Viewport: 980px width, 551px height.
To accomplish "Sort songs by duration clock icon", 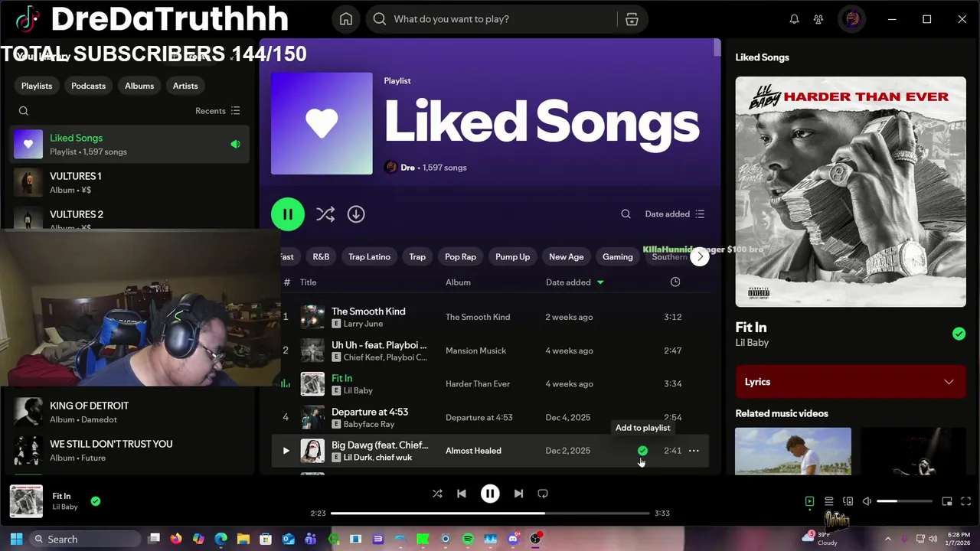I will click(675, 282).
